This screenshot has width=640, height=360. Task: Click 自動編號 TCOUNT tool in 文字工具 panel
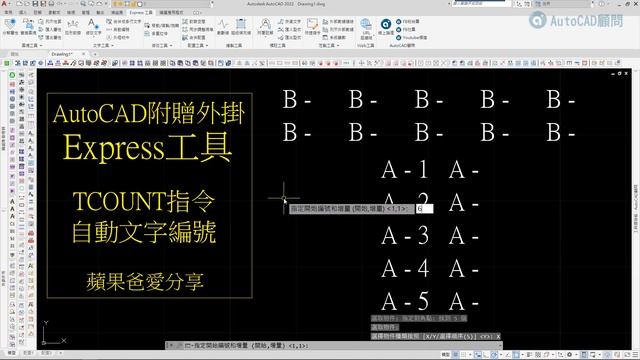pos(118,29)
